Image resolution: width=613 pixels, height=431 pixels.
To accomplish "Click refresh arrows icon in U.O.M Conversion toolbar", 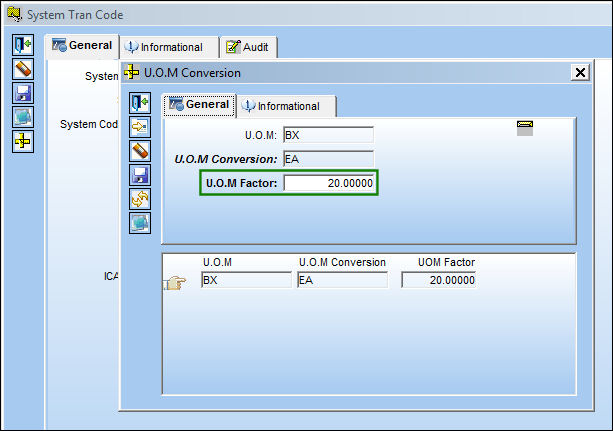I will pos(140,199).
